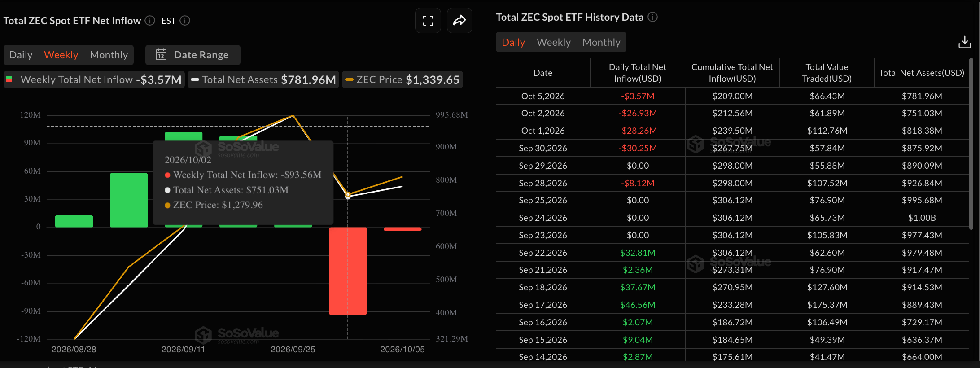The image size is (980, 368).
Task: Switch History Data to Monthly
Action: click(601, 42)
